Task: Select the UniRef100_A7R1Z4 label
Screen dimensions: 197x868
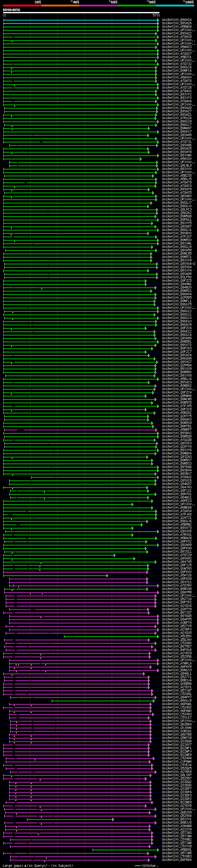Action: tap(177, 118)
